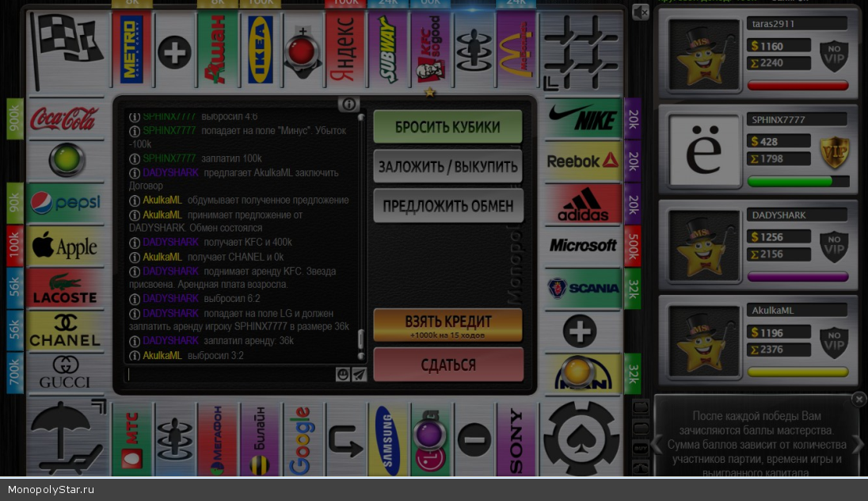
Task: Click the Бросить кубики roll dice button
Action: 447,127
